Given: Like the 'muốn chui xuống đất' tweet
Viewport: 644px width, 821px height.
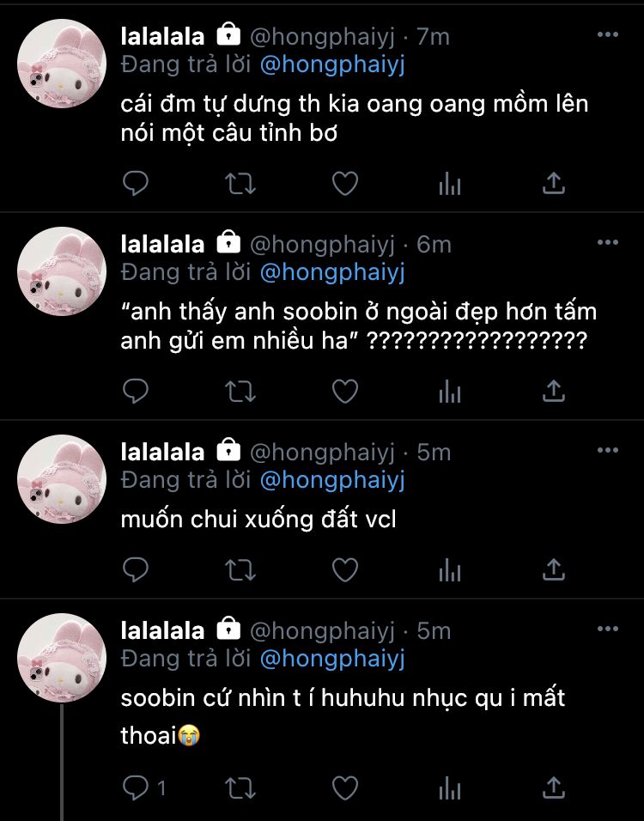Looking at the screenshot, I should pyautogui.click(x=345, y=569).
